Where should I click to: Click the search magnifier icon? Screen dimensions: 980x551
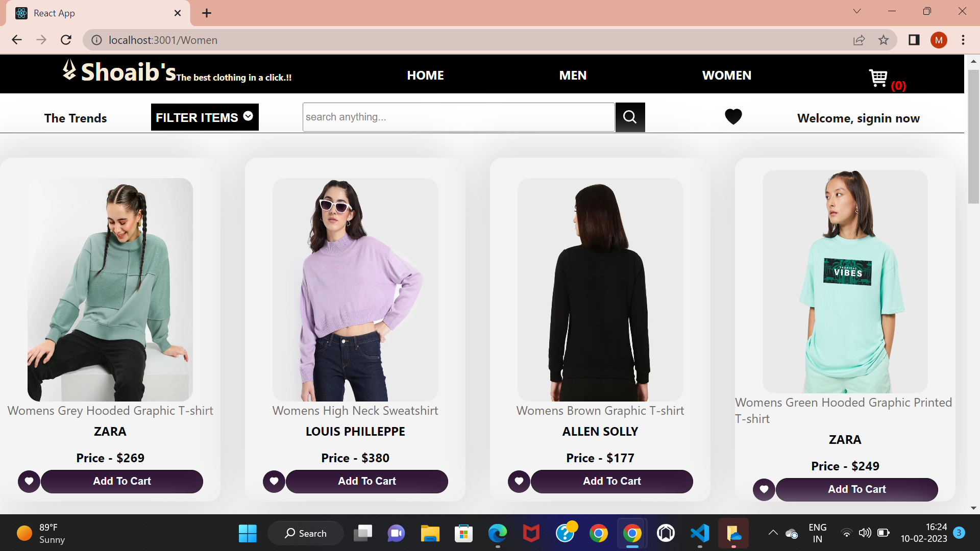point(630,117)
